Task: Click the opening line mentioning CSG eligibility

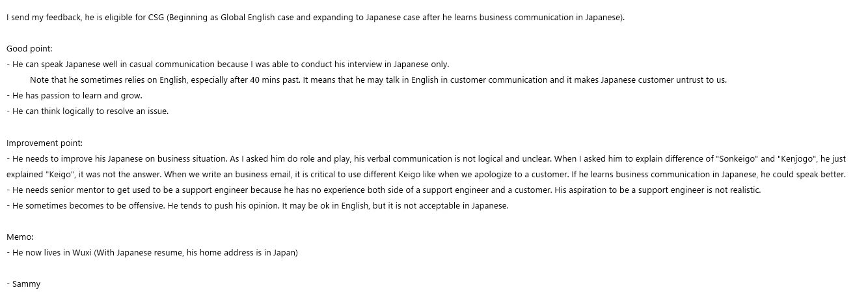Action: click(x=315, y=18)
